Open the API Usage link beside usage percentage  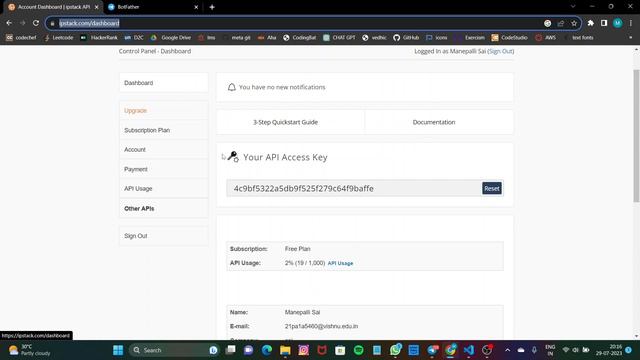point(340,263)
